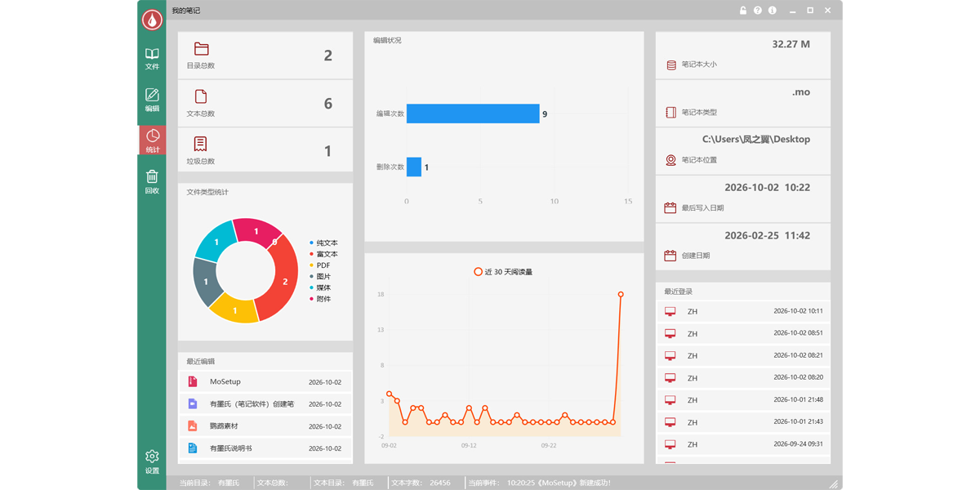Click the red droplet app logo
The width and height of the screenshot is (980, 490).
pyautogui.click(x=152, y=20)
